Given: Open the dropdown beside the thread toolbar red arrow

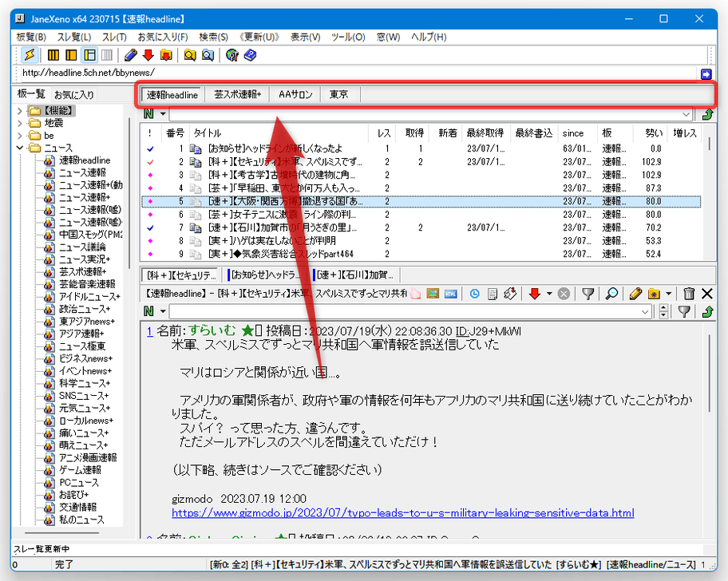Looking at the screenshot, I should click(x=549, y=293).
